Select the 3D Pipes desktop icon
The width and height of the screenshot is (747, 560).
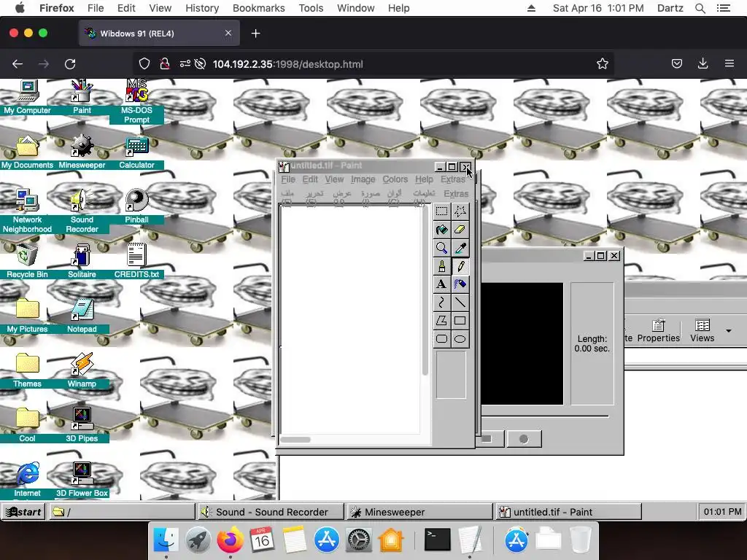[x=82, y=425]
